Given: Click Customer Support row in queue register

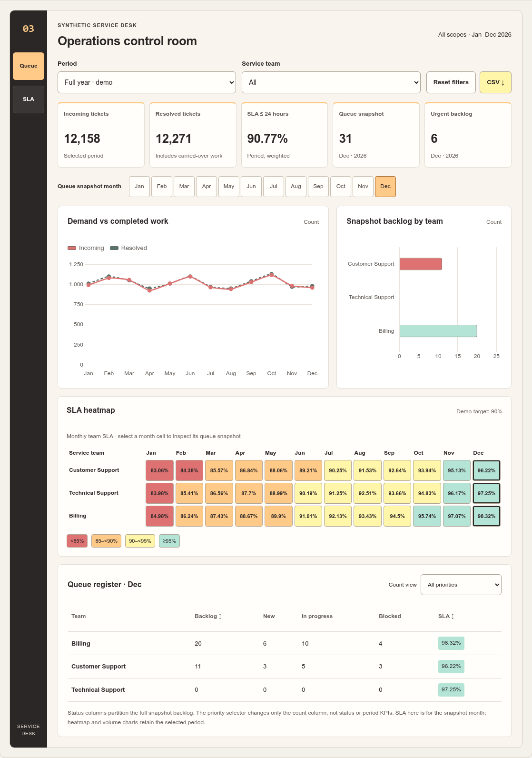Looking at the screenshot, I should pyautogui.click(x=285, y=667).
